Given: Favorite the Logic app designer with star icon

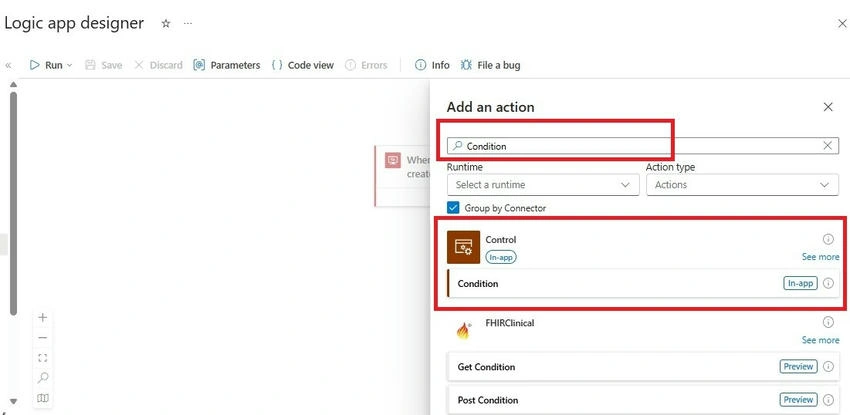Looking at the screenshot, I should pos(166,24).
